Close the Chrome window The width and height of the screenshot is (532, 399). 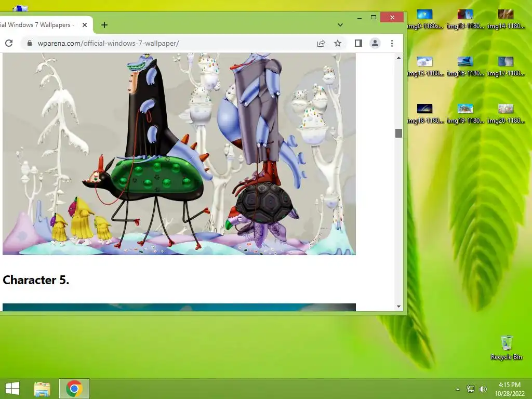(x=392, y=17)
